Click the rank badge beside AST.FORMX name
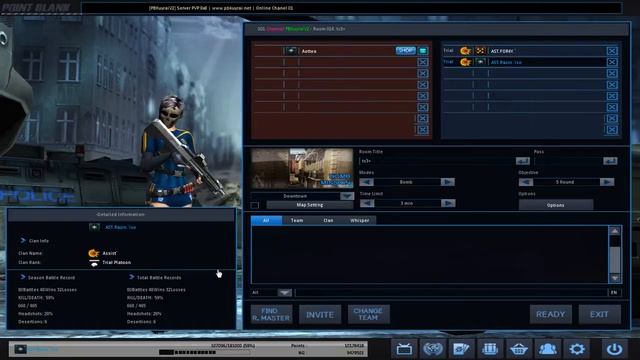 click(x=480, y=51)
